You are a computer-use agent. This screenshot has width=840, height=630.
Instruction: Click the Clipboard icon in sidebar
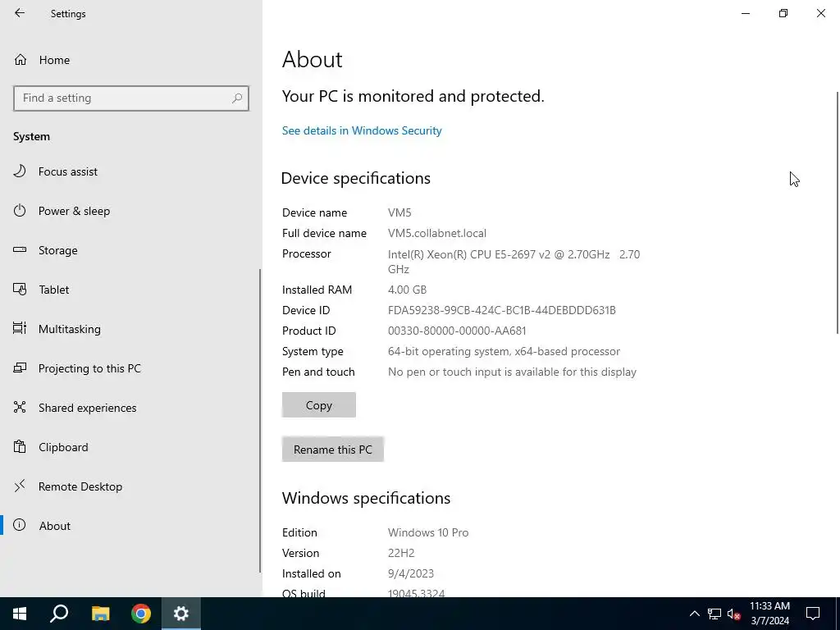pyautogui.click(x=20, y=447)
